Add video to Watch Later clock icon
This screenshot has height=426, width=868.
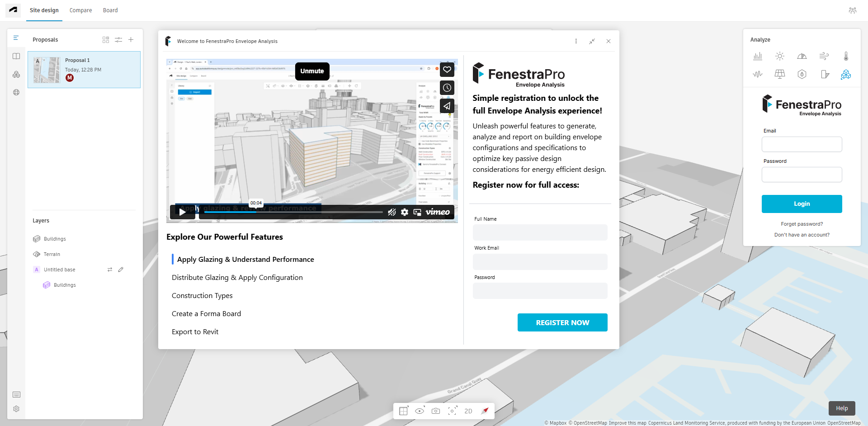(x=447, y=88)
